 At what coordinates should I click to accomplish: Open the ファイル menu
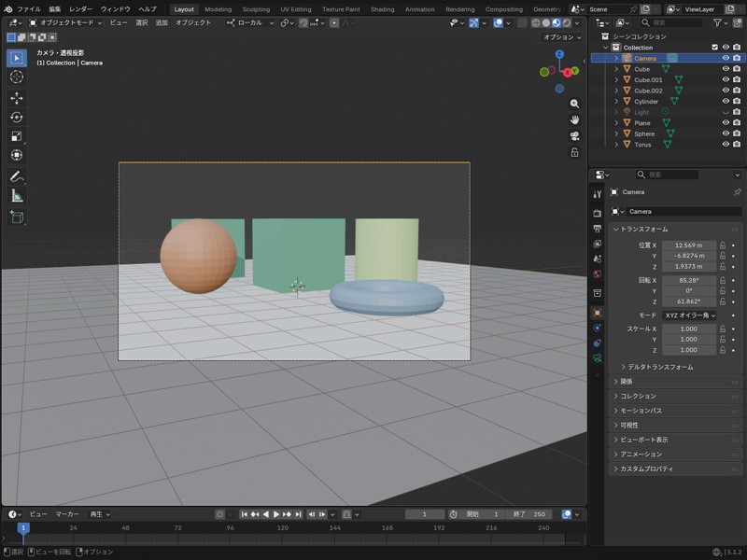pyautogui.click(x=29, y=9)
